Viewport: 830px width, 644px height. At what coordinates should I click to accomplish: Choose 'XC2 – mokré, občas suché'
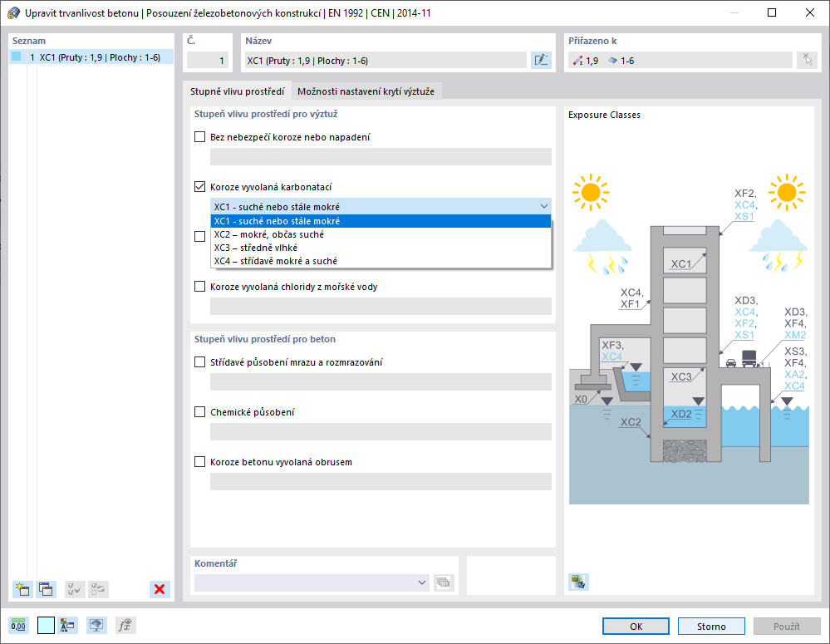tap(381, 234)
